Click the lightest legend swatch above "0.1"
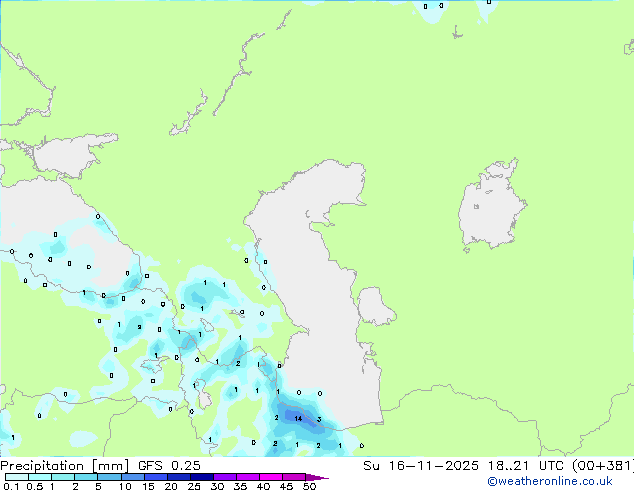The image size is (634, 490). [17, 477]
